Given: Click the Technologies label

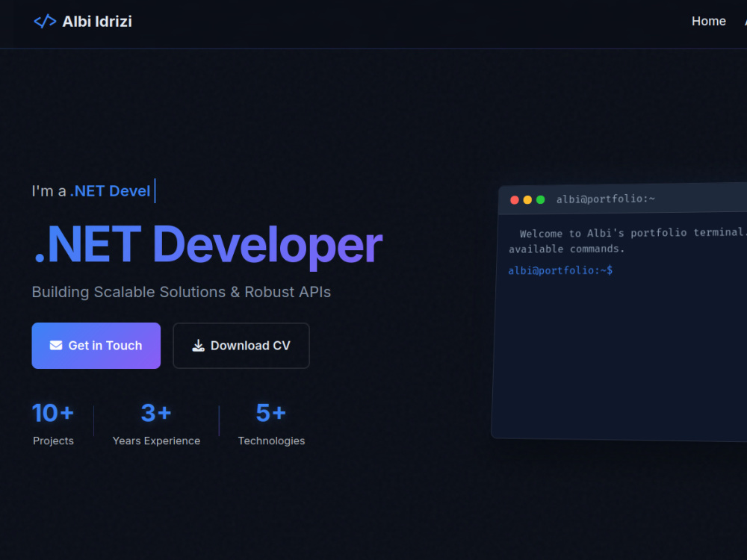Looking at the screenshot, I should (x=271, y=441).
